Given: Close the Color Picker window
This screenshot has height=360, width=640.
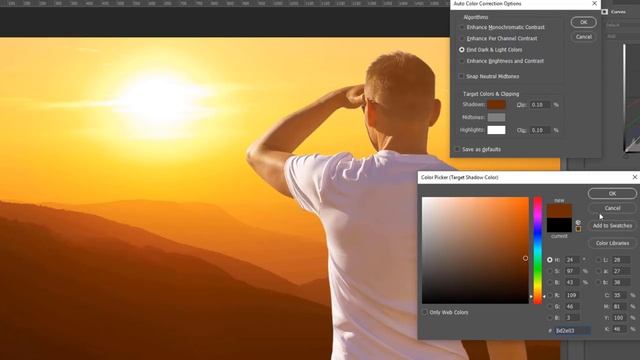Looking at the screenshot, I should coord(635,177).
